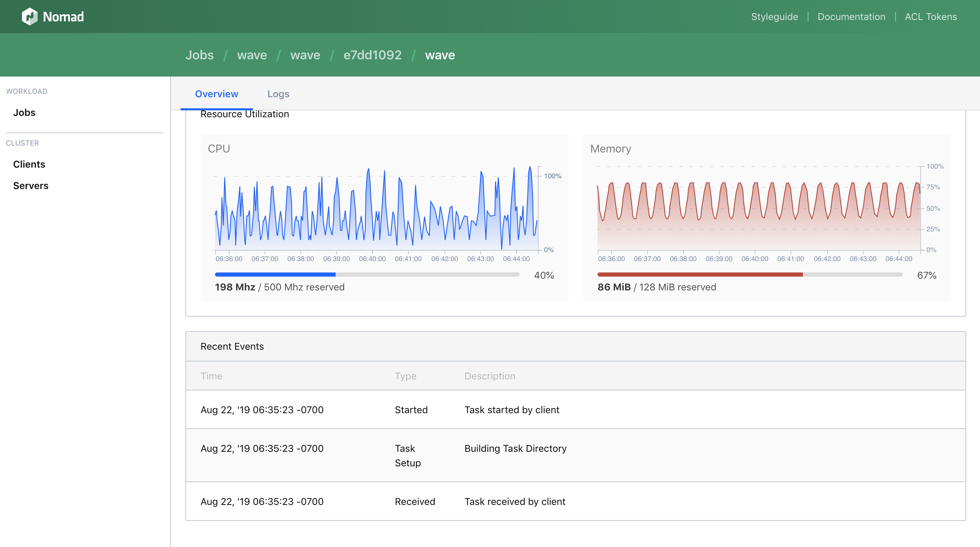Viewport: 980px width, 547px height.
Task: Click the Nomad logo icon
Action: click(x=29, y=16)
